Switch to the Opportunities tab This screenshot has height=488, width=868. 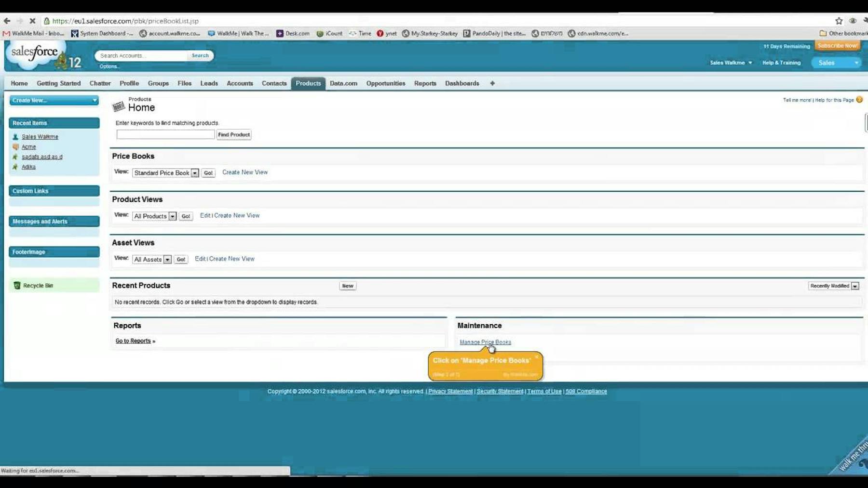coord(386,83)
